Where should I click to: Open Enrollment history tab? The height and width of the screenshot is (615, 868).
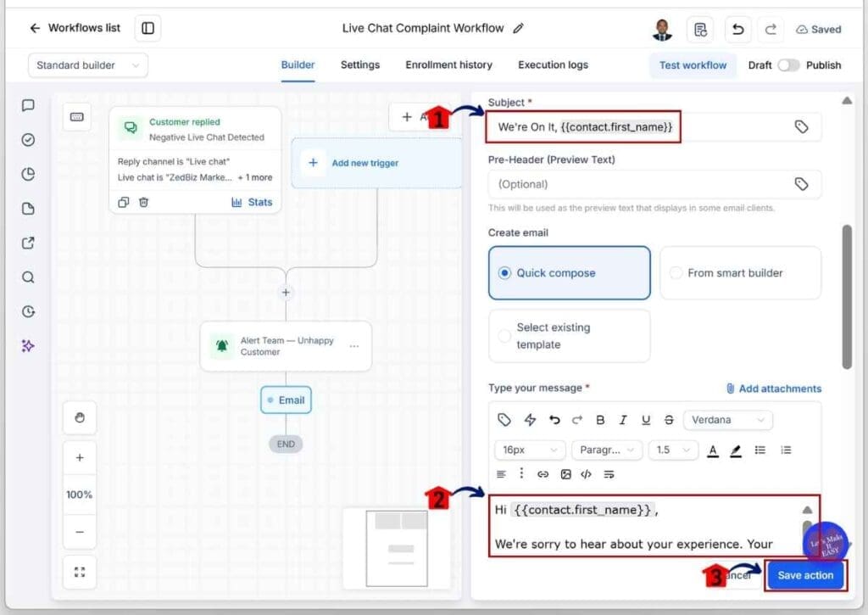(449, 64)
